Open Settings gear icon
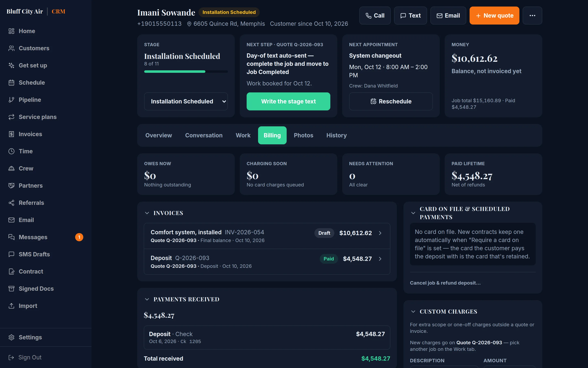Screen dimensions: 588x368 (x=11, y=337)
